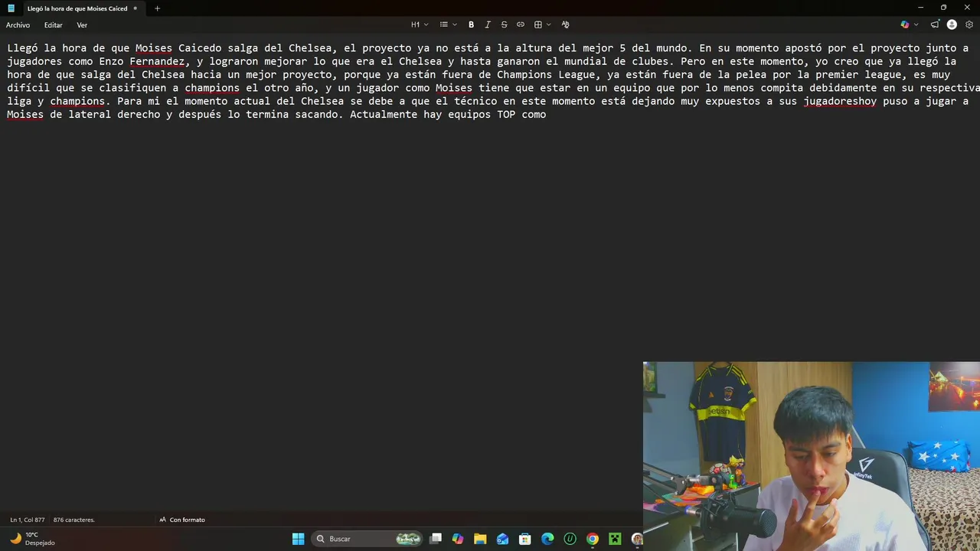
Task: Launch Copilot from the taskbar
Action: tap(458, 539)
